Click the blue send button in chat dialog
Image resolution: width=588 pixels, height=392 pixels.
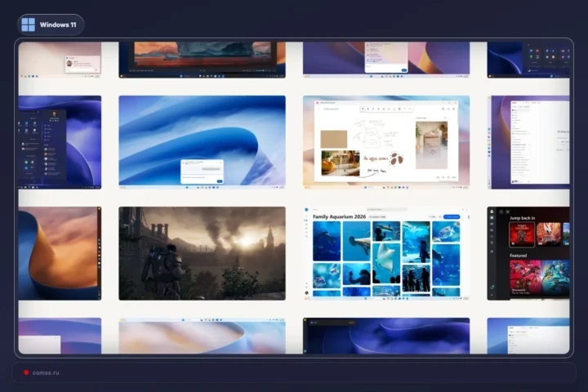point(220,181)
